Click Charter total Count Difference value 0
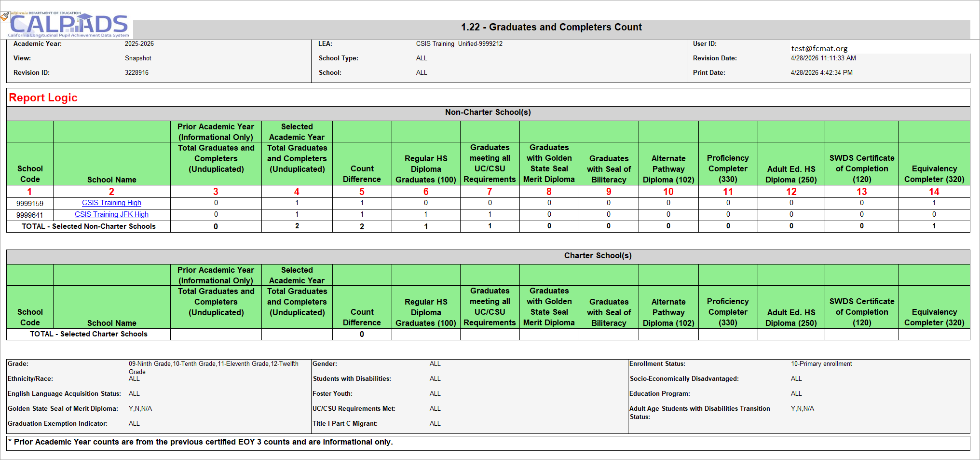 point(362,334)
